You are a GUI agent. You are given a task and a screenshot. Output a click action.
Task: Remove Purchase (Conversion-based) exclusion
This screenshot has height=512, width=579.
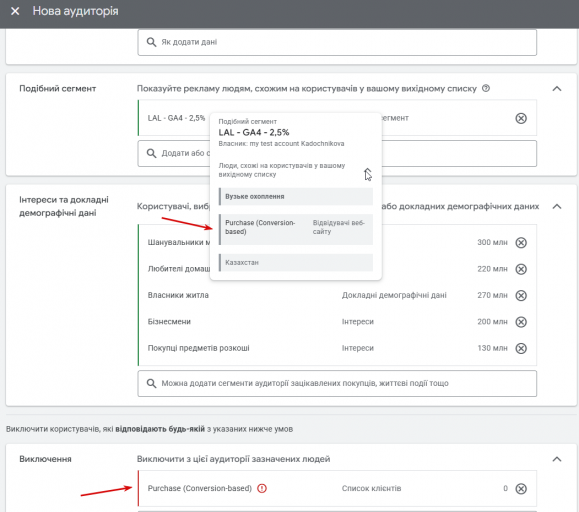tap(521, 488)
